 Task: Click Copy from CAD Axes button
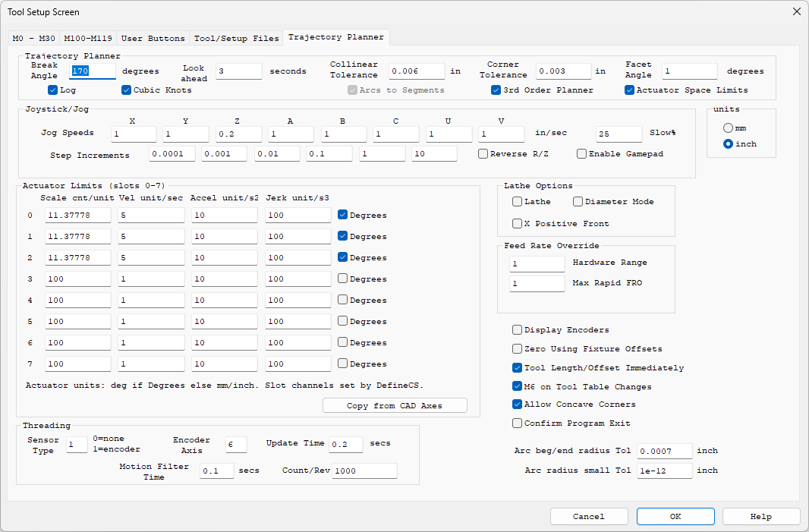pyautogui.click(x=395, y=405)
